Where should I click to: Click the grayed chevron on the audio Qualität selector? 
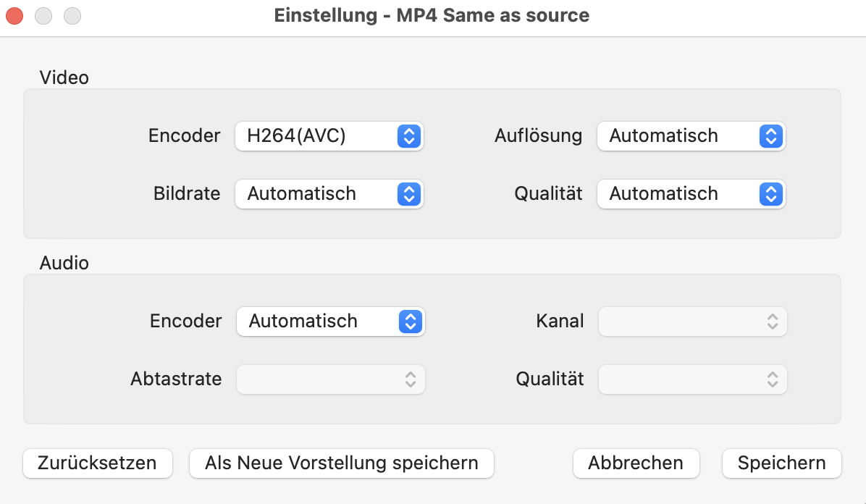pyautogui.click(x=773, y=379)
